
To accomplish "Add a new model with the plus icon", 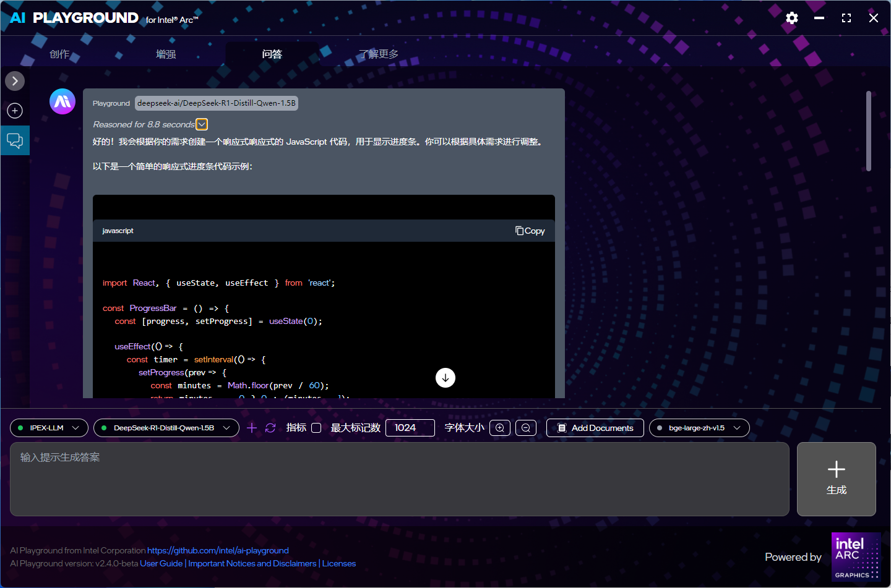I will pyautogui.click(x=252, y=428).
